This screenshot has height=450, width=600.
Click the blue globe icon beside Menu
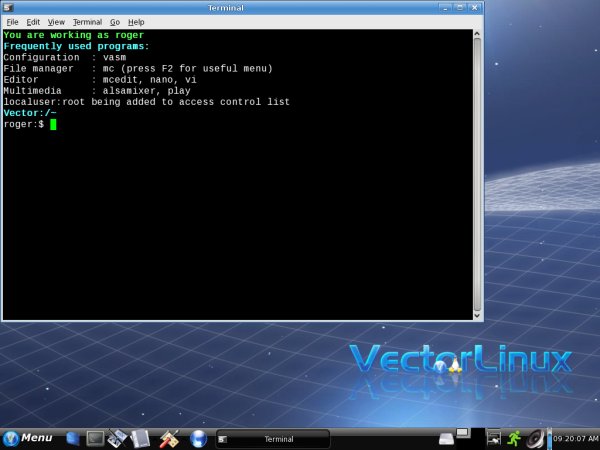pyautogui.click(x=72, y=438)
